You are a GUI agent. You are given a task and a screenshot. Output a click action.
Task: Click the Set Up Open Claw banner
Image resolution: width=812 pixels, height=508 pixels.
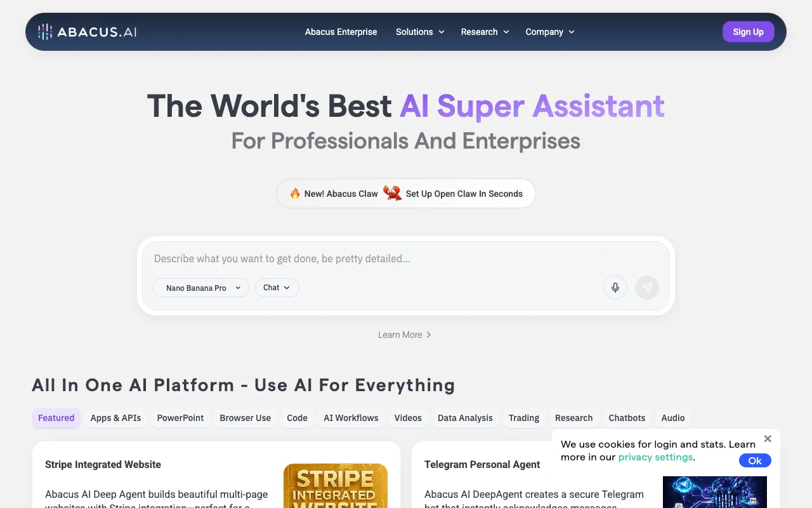405,193
